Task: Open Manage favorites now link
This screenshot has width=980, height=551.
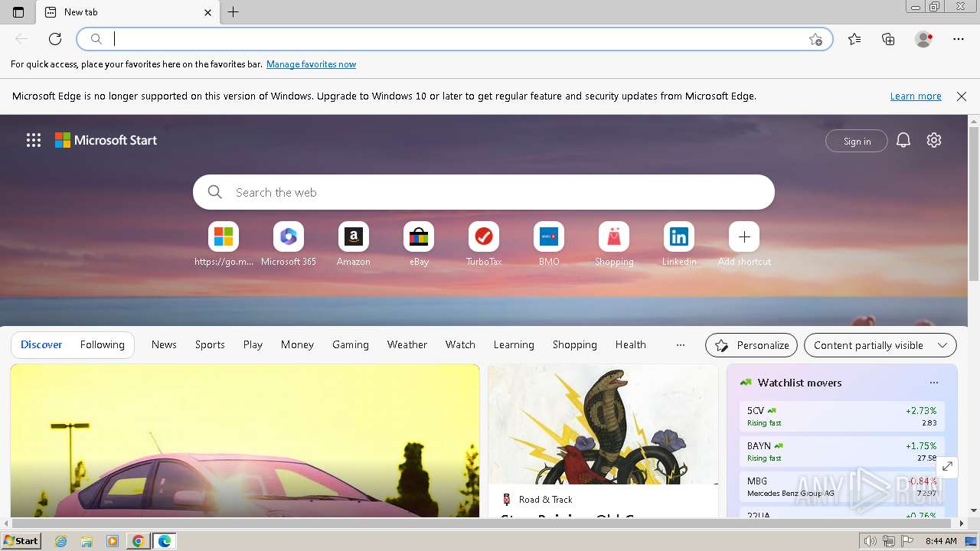Action: 311,64
